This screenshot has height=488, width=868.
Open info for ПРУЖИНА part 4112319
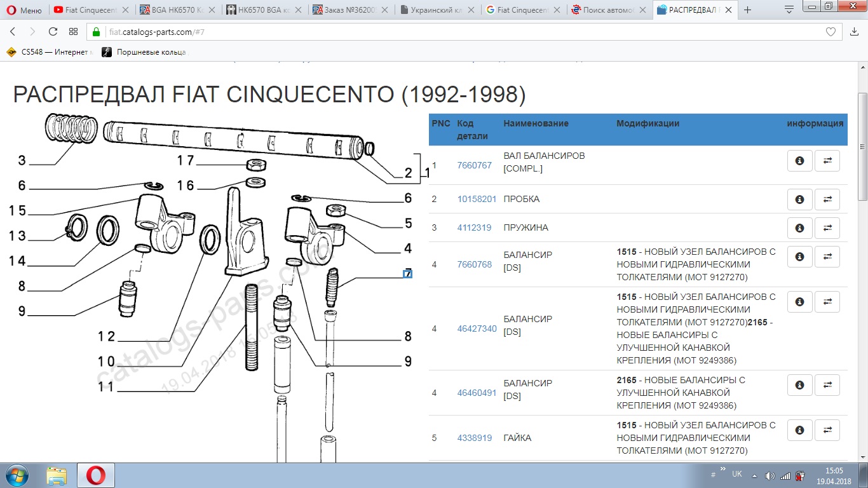(x=799, y=228)
